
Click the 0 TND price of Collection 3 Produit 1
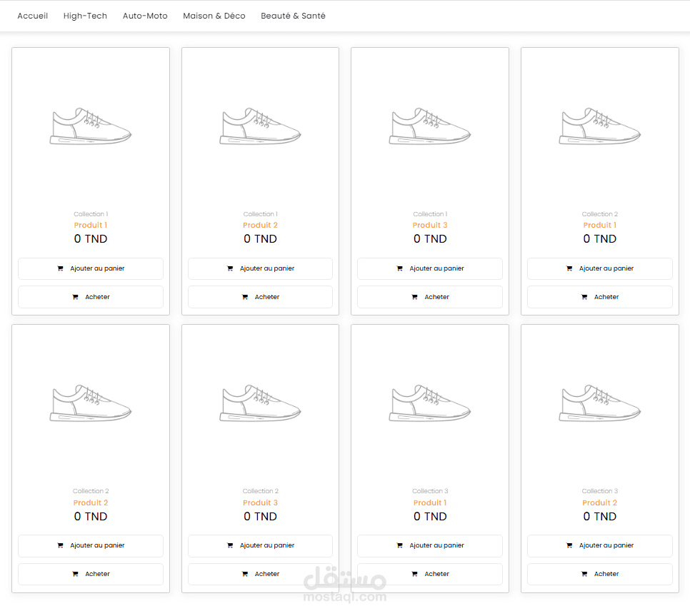(x=430, y=516)
